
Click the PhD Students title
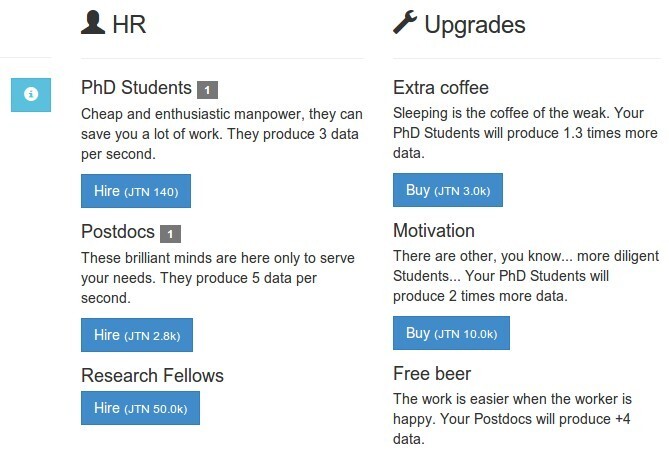point(136,88)
